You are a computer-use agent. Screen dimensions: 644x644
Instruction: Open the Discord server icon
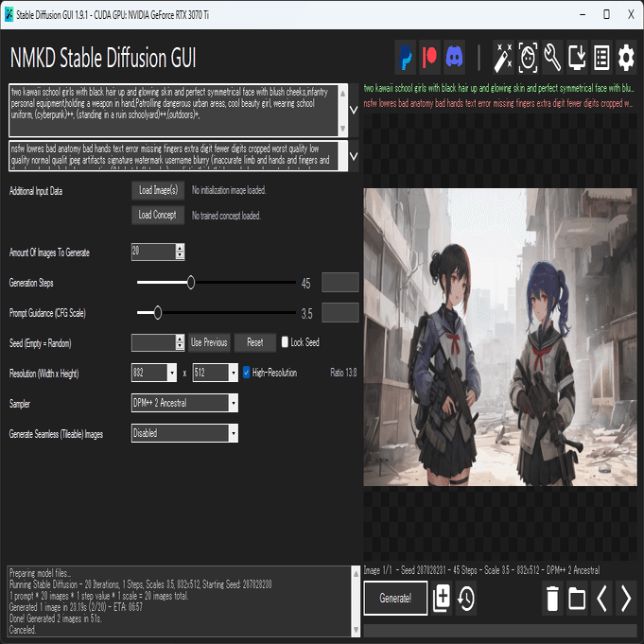(x=454, y=57)
